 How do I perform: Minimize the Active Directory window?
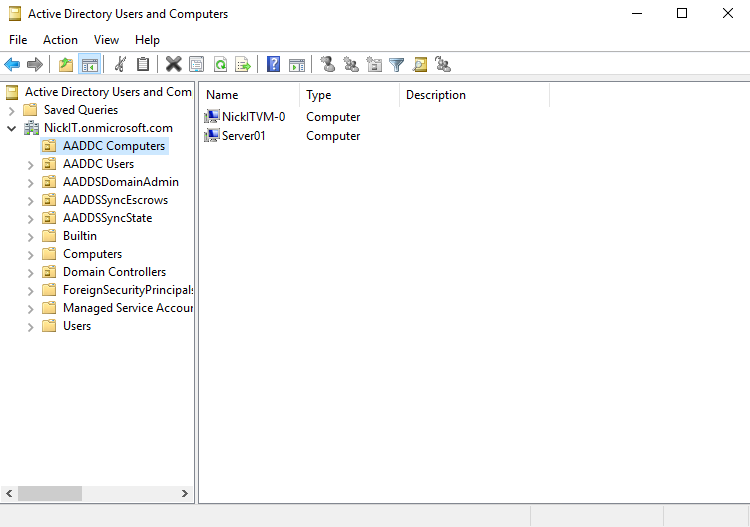pos(637,13)
